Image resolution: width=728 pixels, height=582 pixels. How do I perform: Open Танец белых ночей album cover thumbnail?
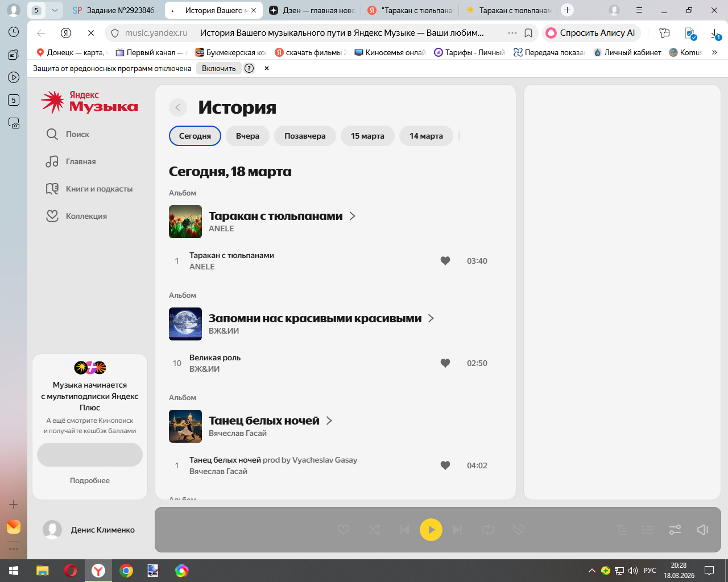pyautogui.click(x=185, y=426)
